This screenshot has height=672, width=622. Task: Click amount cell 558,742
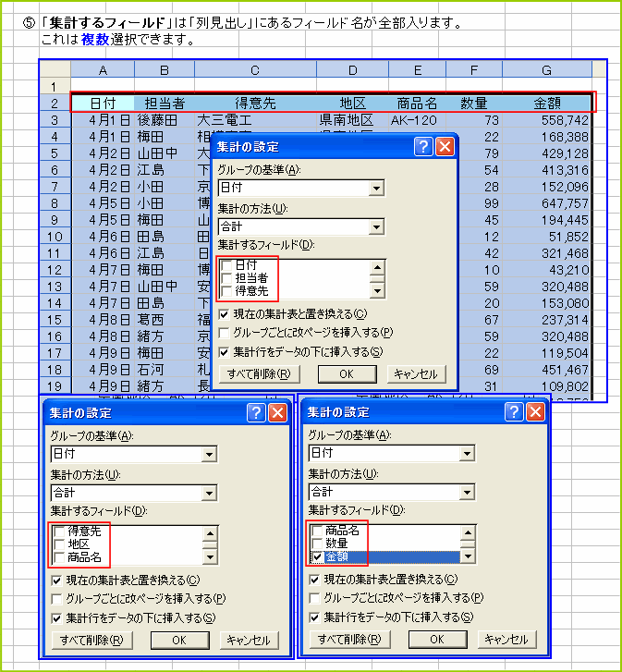coord(546,120)
